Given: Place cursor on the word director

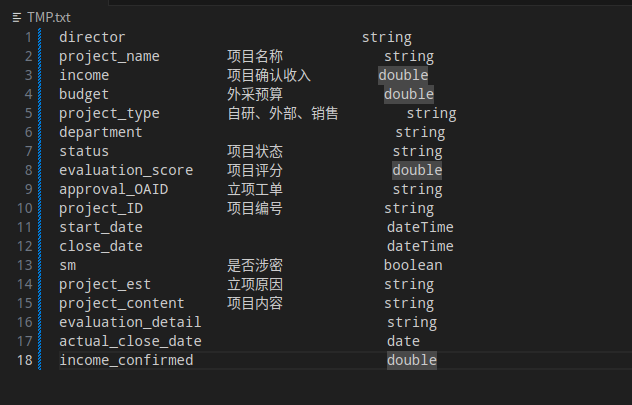Looking at the screenshot, I should (92, 37).
